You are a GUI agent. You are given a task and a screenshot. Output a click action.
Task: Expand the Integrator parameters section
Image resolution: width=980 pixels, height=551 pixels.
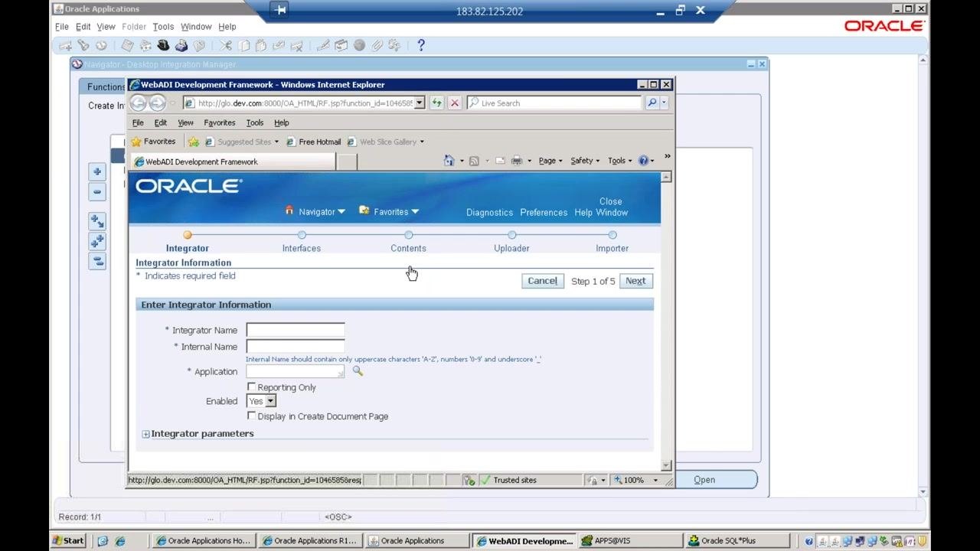[145, 434]
